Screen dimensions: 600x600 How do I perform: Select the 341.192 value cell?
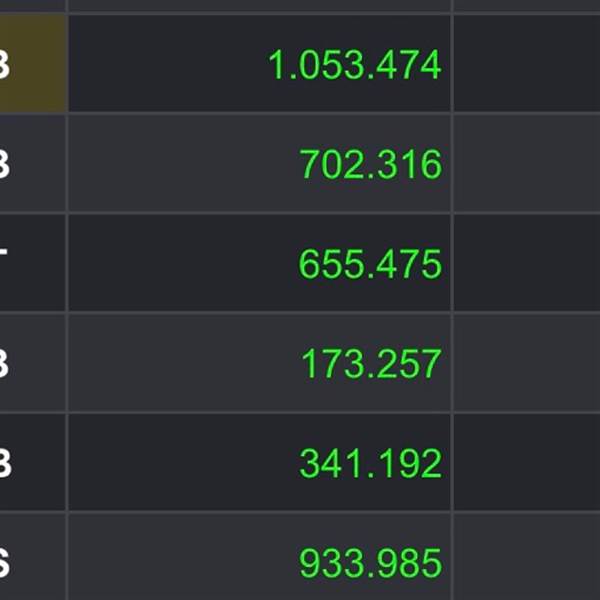pyautogui.click(x=260, y=462)
